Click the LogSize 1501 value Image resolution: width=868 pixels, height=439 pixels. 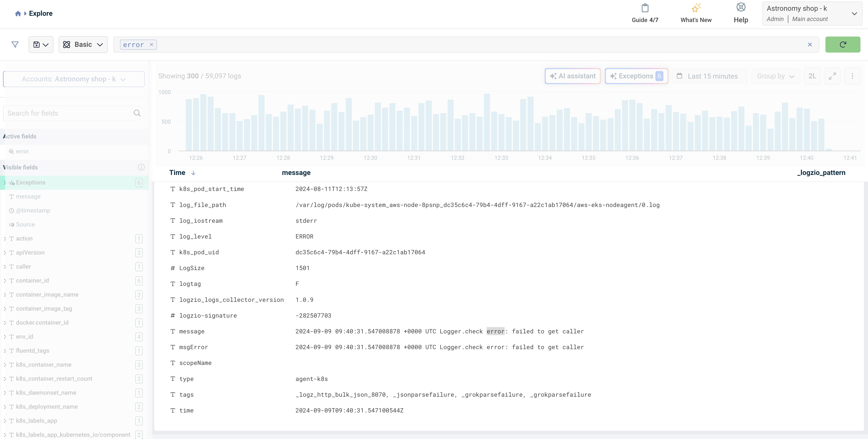pyautogui.click(x=302, y=268)
